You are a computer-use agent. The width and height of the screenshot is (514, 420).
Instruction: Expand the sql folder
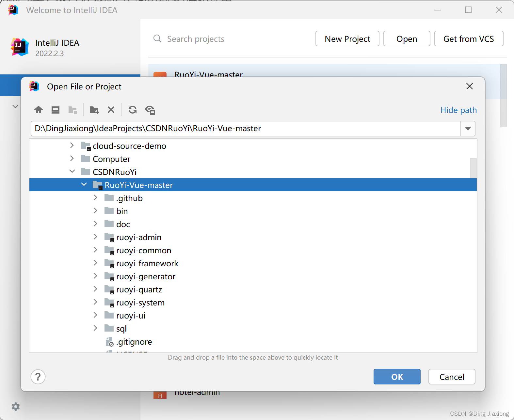95,328
